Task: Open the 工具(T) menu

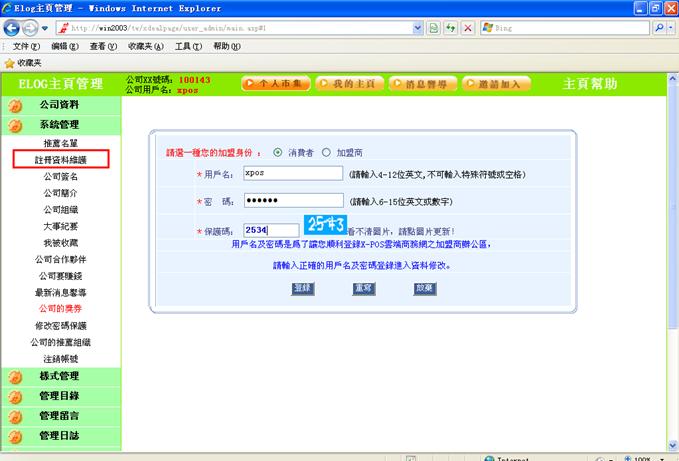Action: (188, 46)
